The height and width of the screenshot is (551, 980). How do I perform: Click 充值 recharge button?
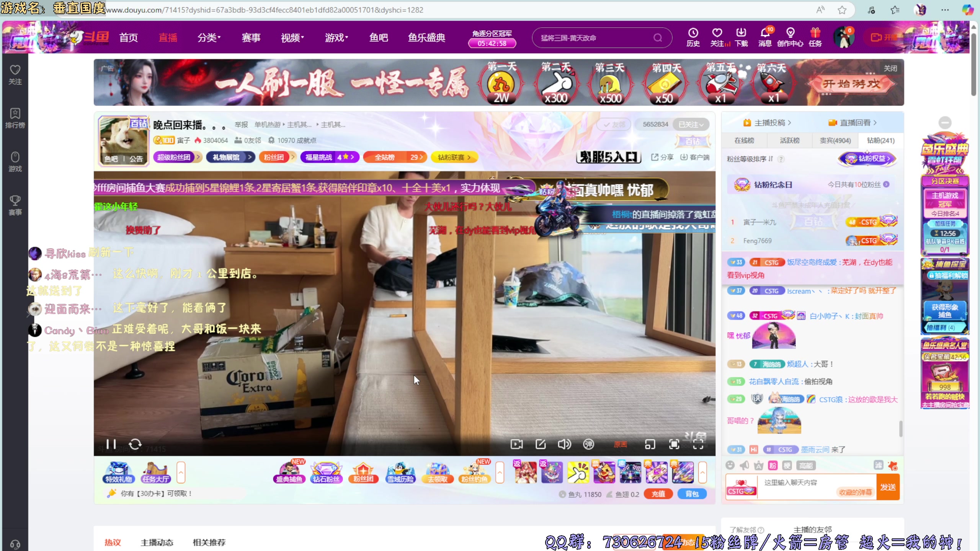tap(658, 494)
